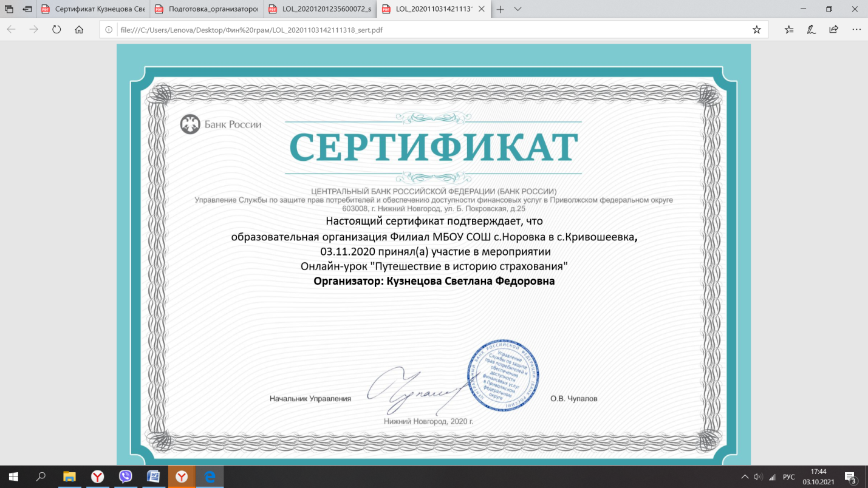Add this page to favorites star
This screenshot has width=868, height=488.
coord(756,29)
